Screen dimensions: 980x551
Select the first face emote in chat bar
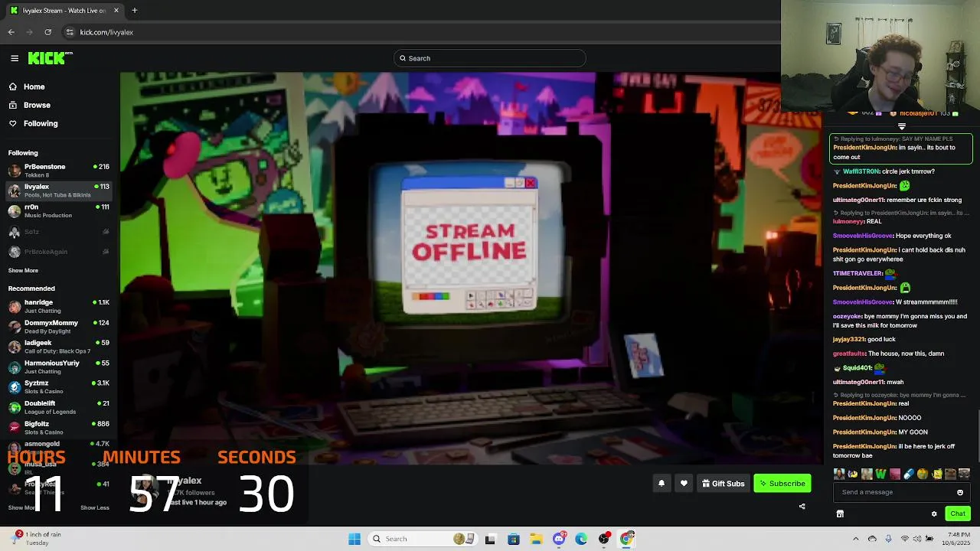(839, 474)
